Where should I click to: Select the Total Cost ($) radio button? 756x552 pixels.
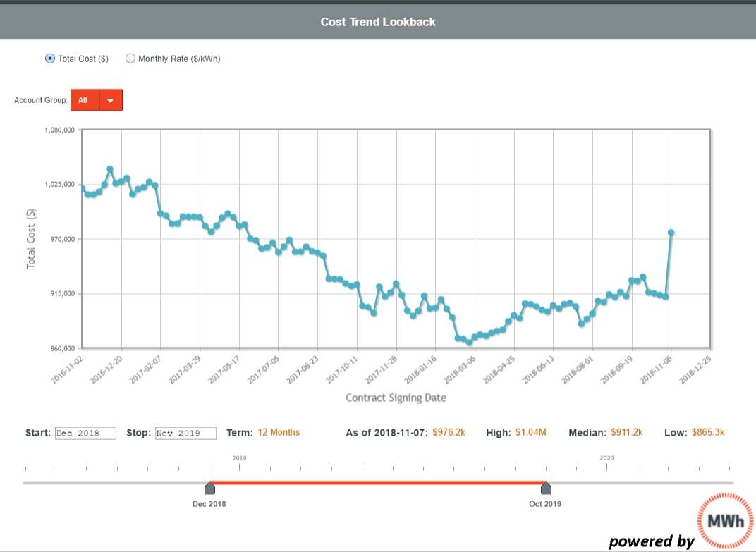point(49,59)
